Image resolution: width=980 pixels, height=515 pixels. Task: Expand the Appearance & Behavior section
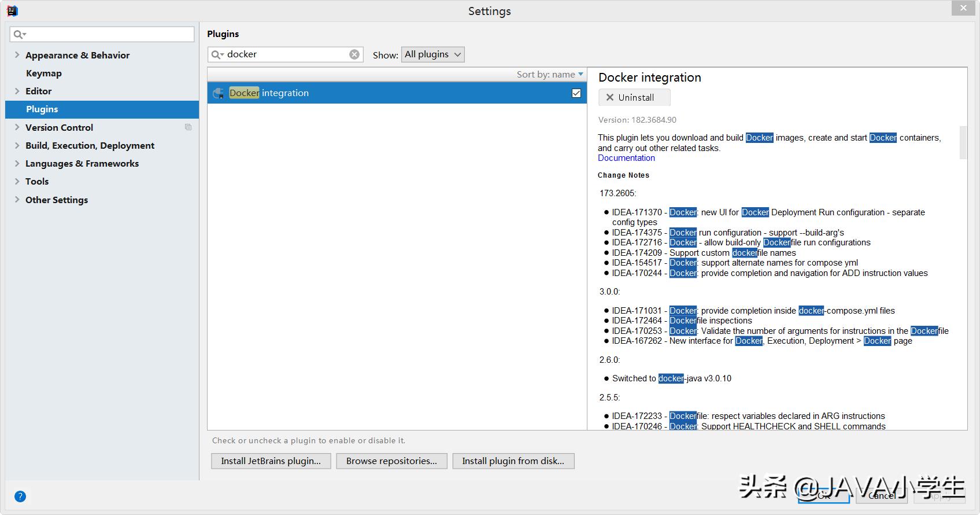[x=17, y=55]
